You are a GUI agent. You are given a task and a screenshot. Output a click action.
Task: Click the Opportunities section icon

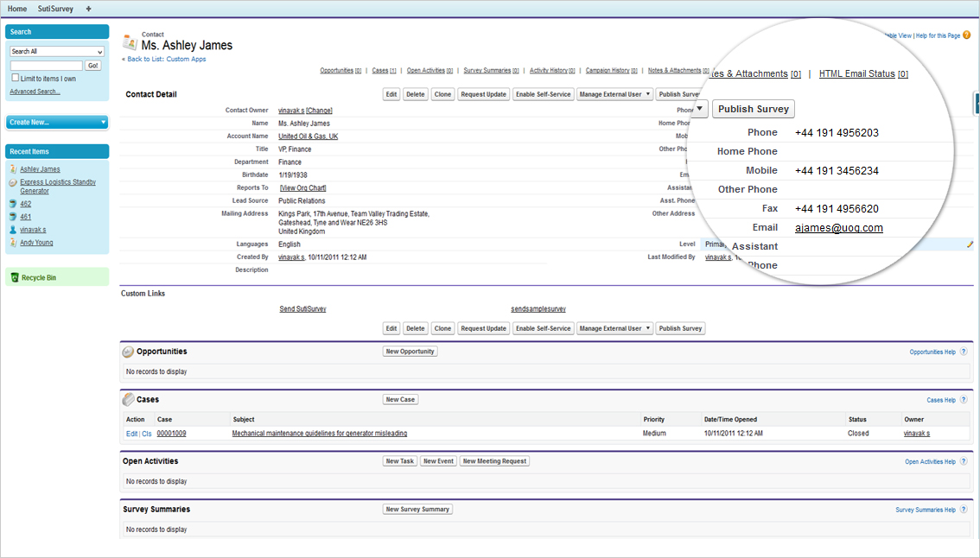pyautogui.click(x=128, y=352)
